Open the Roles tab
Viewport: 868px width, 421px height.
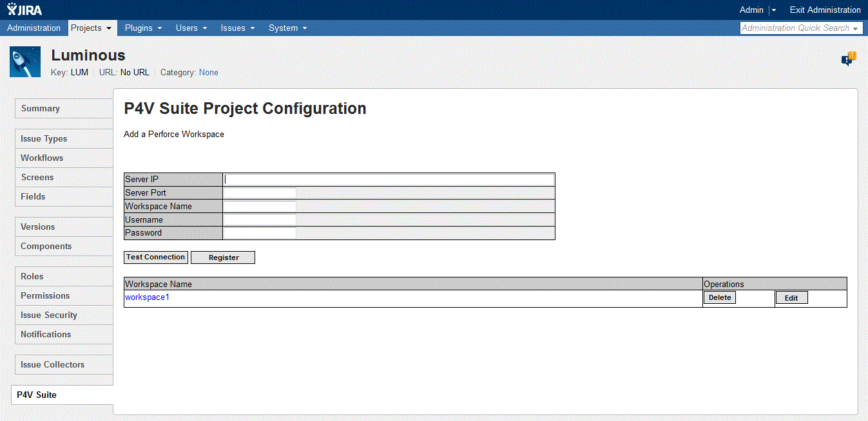(64, 276)
